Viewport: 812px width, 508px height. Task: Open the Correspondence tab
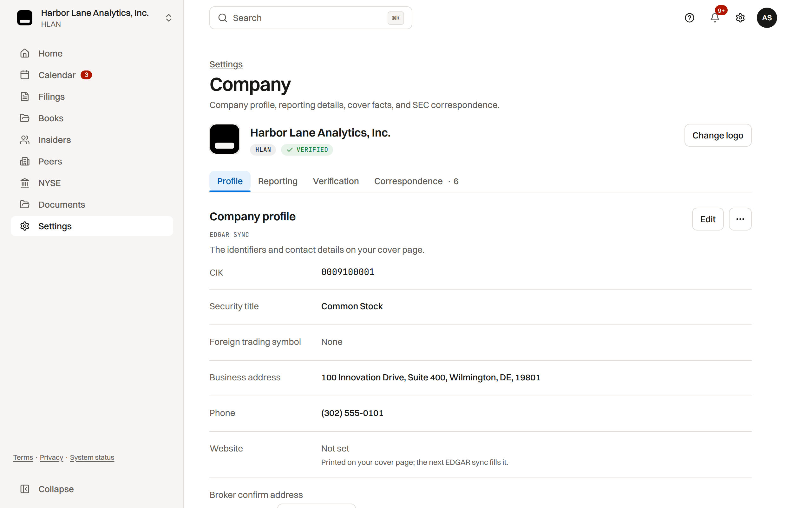pos(416,181)
